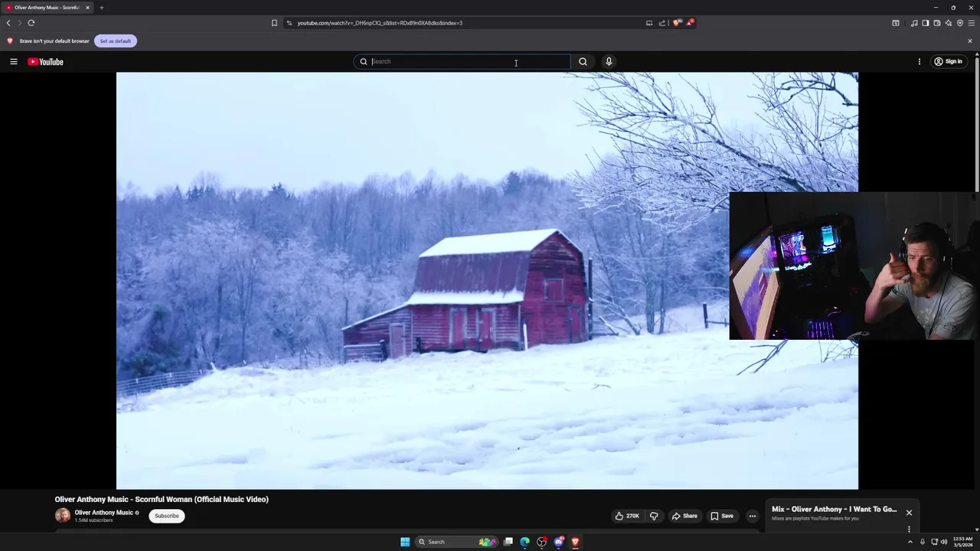Click the magnifier search submit button
The width and height of the screenshot is (980, 551).
[x=583, y=61]
